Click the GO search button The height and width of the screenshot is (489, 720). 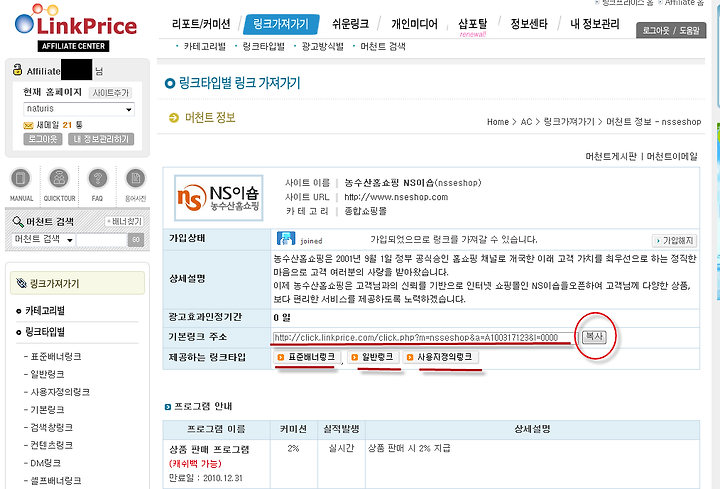[136, 240]
